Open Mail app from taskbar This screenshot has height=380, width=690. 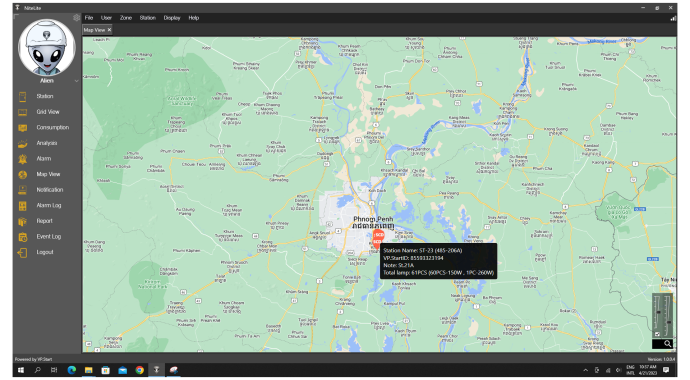click(x=123, y=370)
